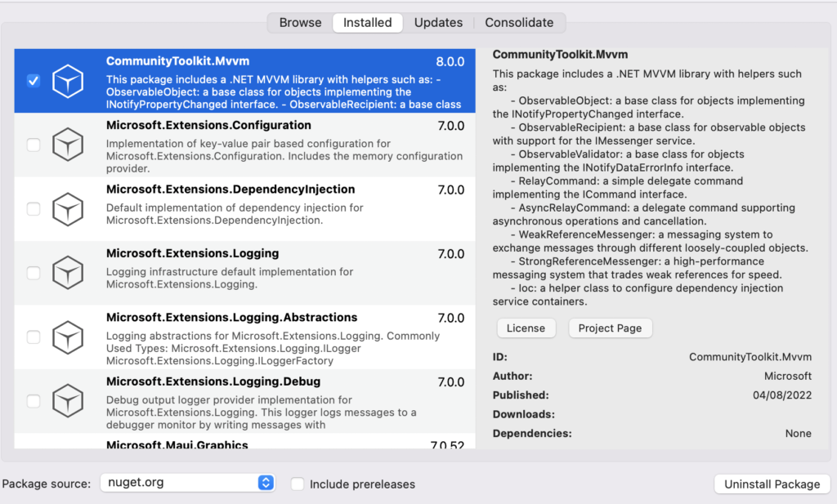Click the 7.0.0 version of Microsoft.Extensions.Logging.Debug
The height and width of the screenshot is (504, 837).
coord(450,381)
